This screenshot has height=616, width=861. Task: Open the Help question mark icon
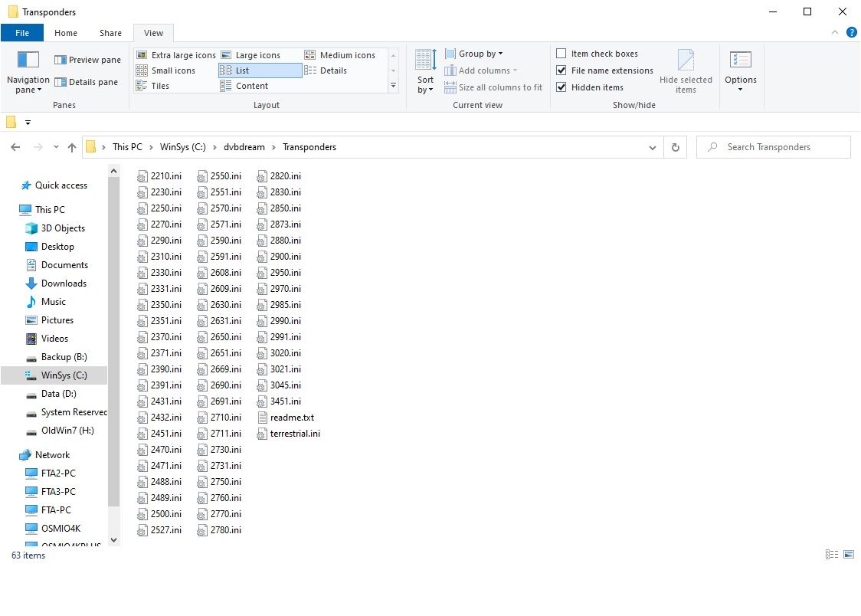click(x=851, y=33)
